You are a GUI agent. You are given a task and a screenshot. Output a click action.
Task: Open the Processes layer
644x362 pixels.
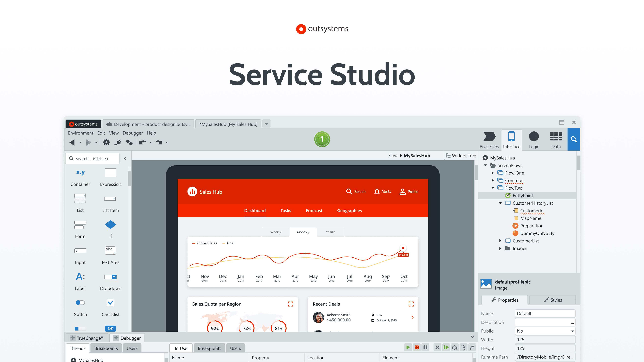(489, 140)
